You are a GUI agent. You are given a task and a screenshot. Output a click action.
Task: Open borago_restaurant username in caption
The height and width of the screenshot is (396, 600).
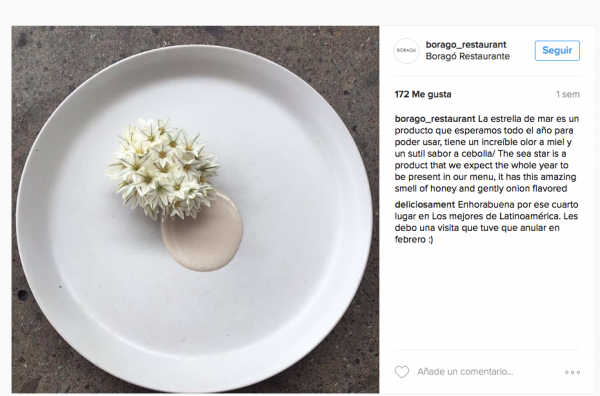pos(435,119)
